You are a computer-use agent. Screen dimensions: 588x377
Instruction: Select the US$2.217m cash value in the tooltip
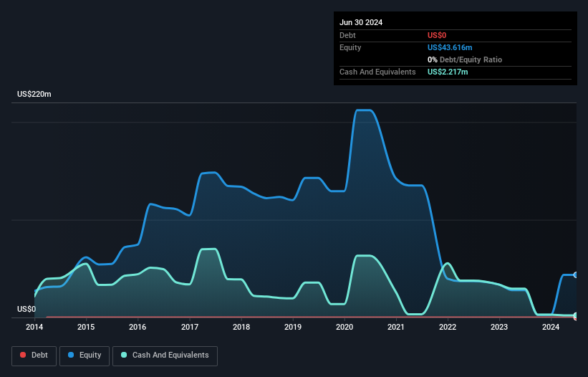tap(448, 72)
